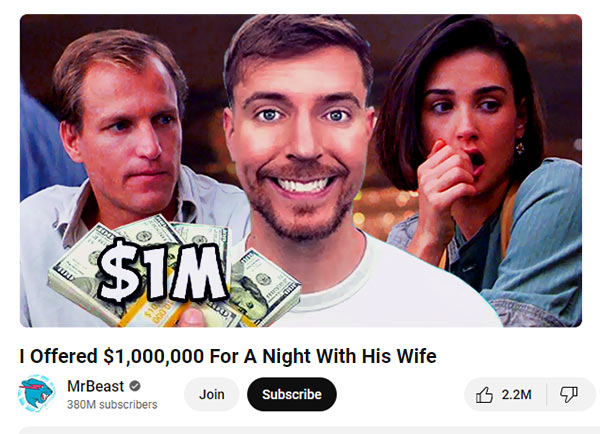Image resolution: width=600 pixels, height=434 pixels.
Task: Select the video title text
Action: click(x=228, y=356)
